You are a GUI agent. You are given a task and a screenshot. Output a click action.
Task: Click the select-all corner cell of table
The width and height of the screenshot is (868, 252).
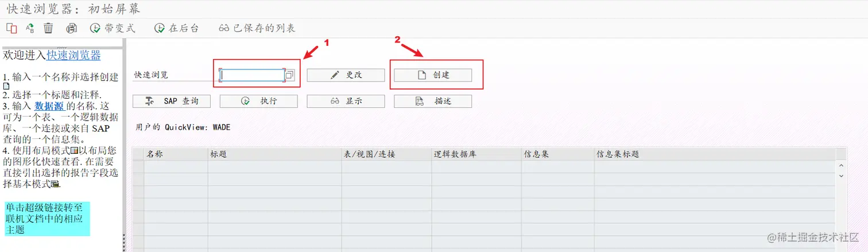138,154
